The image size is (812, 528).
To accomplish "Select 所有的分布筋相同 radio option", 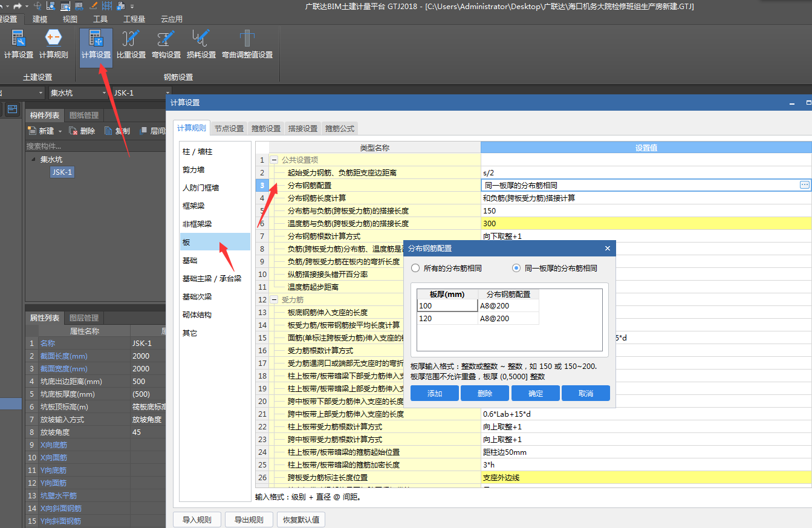I will click(x=446, y=268).
